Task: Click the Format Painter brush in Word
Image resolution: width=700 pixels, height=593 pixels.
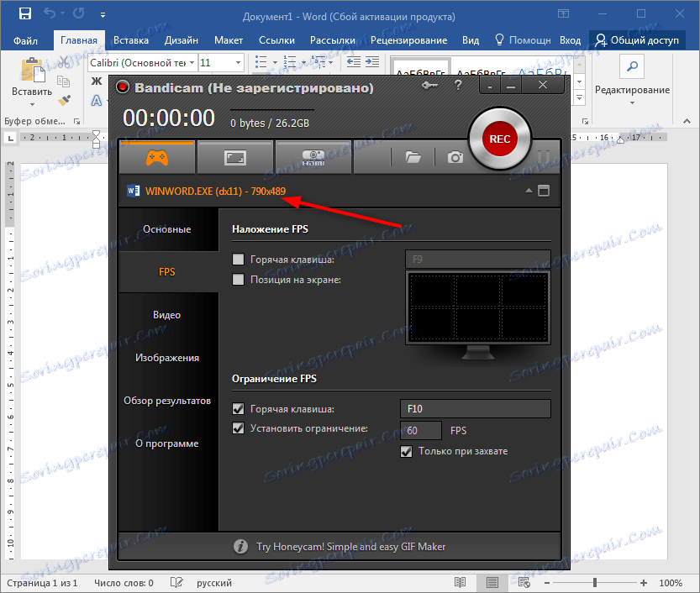Action: (x=64, y=100)
